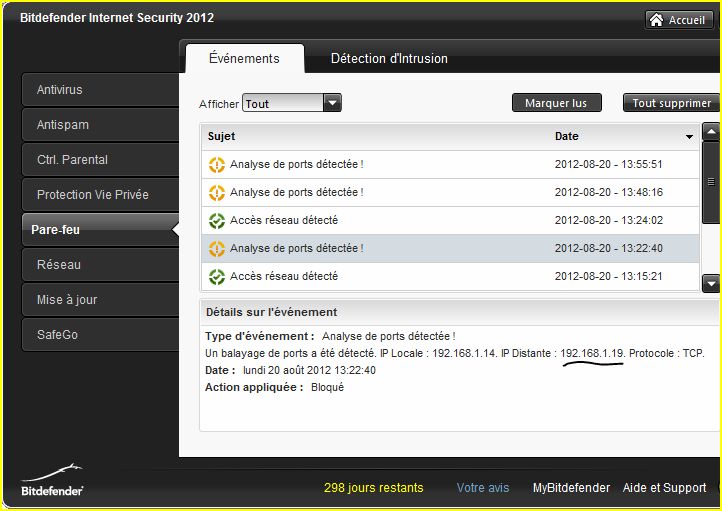The width and height of the screenshot is (722, 511).
Task: Click the warning icon on the 13:22:40 event
Action: tap(216, 249)
